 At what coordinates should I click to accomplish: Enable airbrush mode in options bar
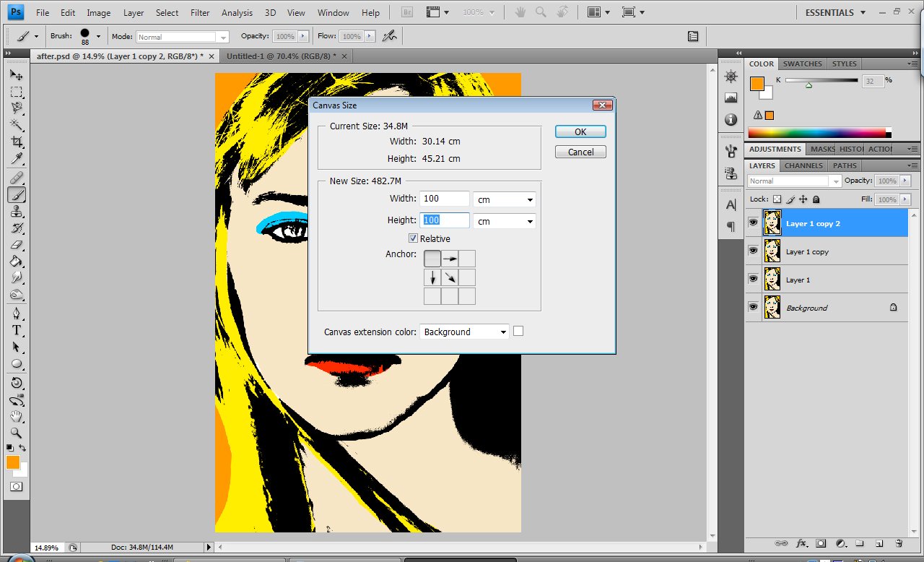pyautogui.click(x=390, y=35)
